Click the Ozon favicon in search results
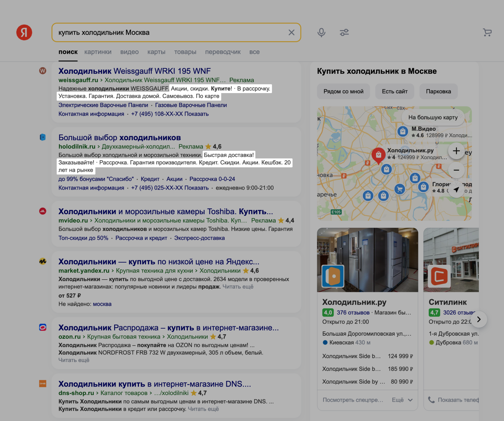 (x=43, y=327)
